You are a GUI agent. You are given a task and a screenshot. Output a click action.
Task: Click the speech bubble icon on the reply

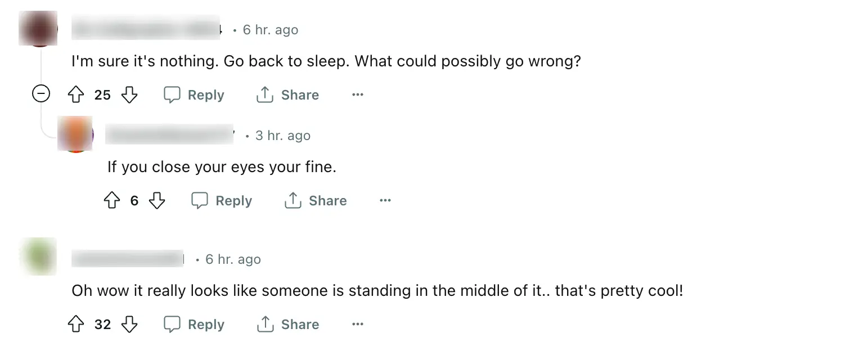tap(200, 200)
